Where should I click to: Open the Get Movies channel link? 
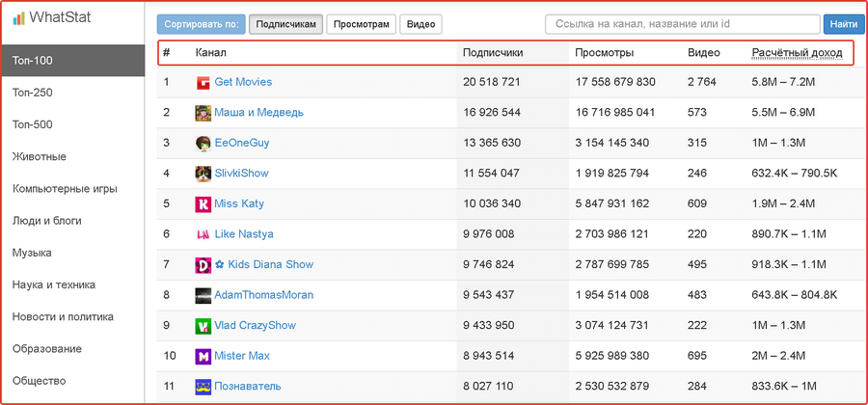tap(243, 82)
